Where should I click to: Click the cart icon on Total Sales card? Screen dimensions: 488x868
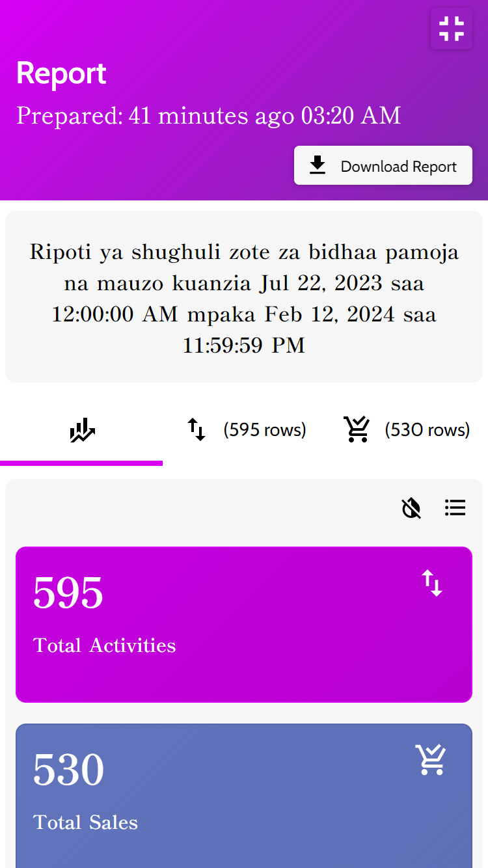[x=431, y=760]
